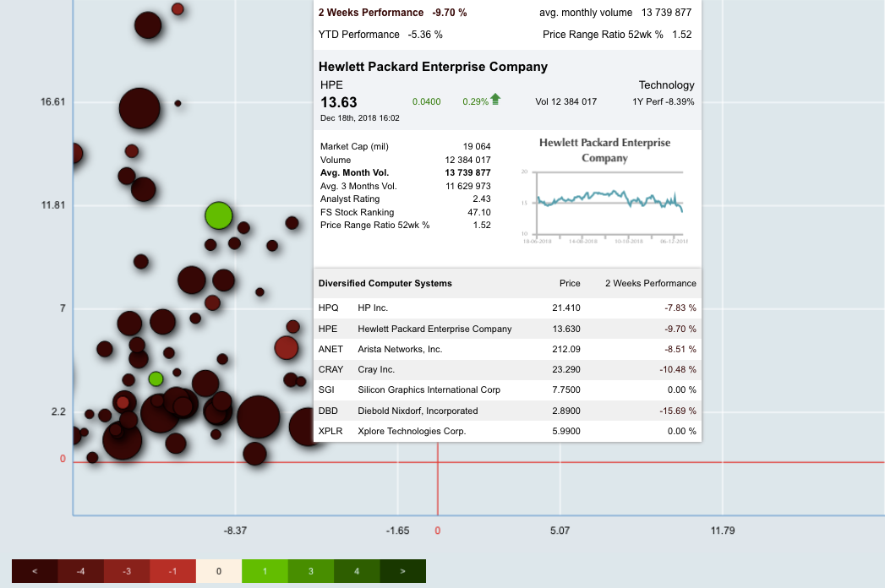Screen dimensions: 885x588
Task: Click the 0 neutral legend swatch
Action: click(218, 571)
